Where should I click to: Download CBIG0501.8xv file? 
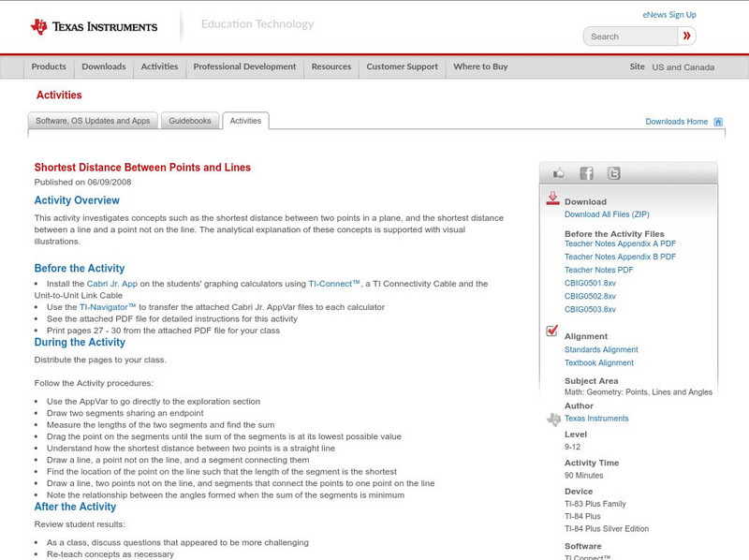click(x=590, y=284)
